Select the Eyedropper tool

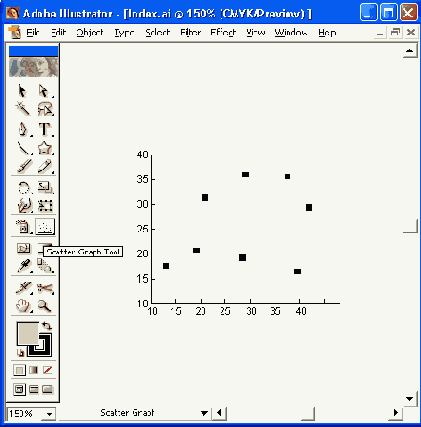click(24, 266)
